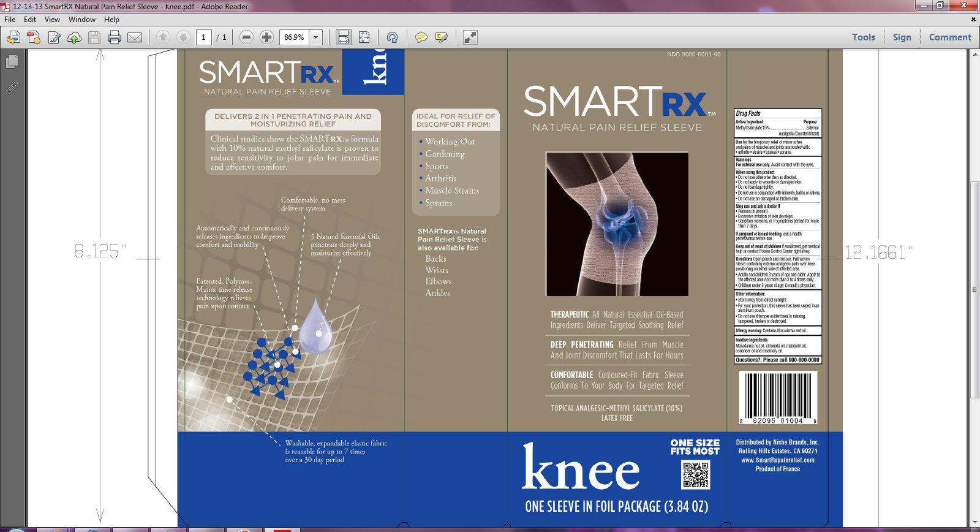Click the rotate view icon
The width and height of the screenshot is (980, 532).
392,37
